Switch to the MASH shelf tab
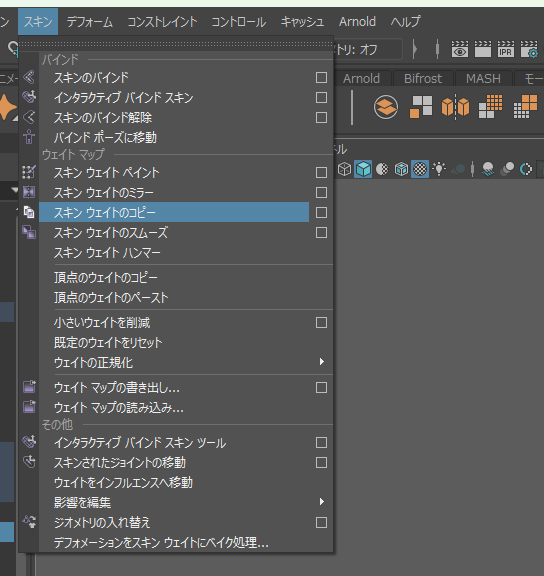Screen dimensions: 544x576 click(483, 78)
